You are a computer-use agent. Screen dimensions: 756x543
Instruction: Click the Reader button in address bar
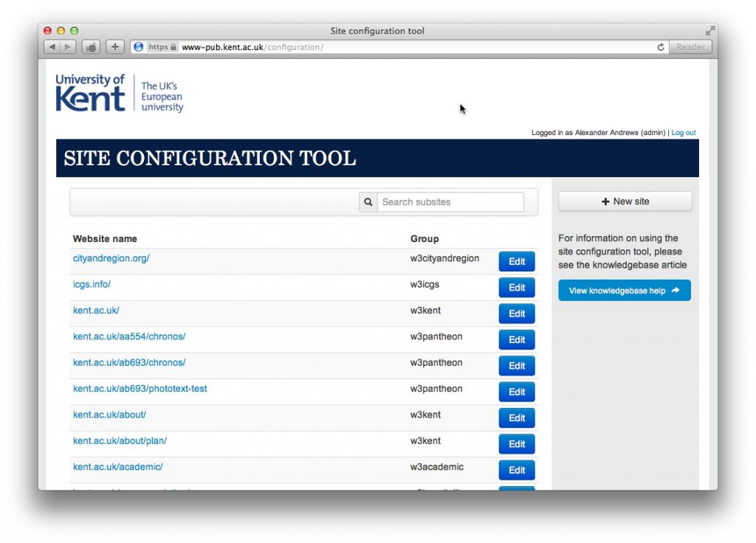tap(690, 47)
